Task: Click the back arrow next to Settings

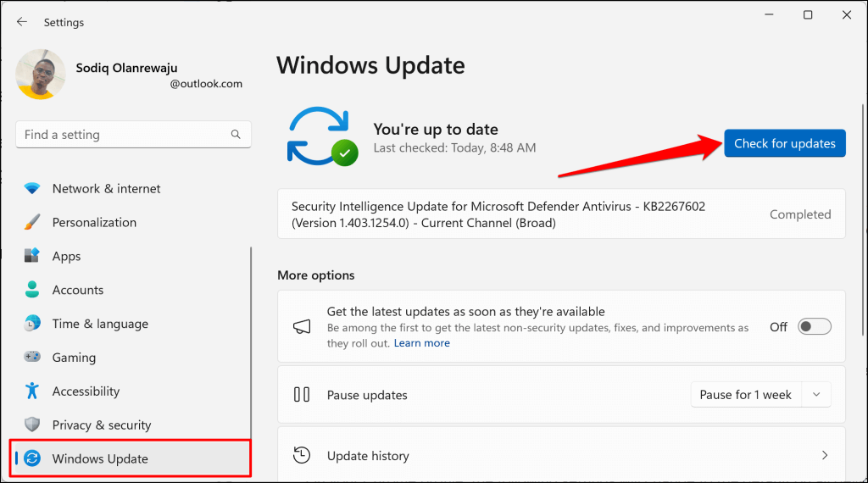Action: coord(21,21)
